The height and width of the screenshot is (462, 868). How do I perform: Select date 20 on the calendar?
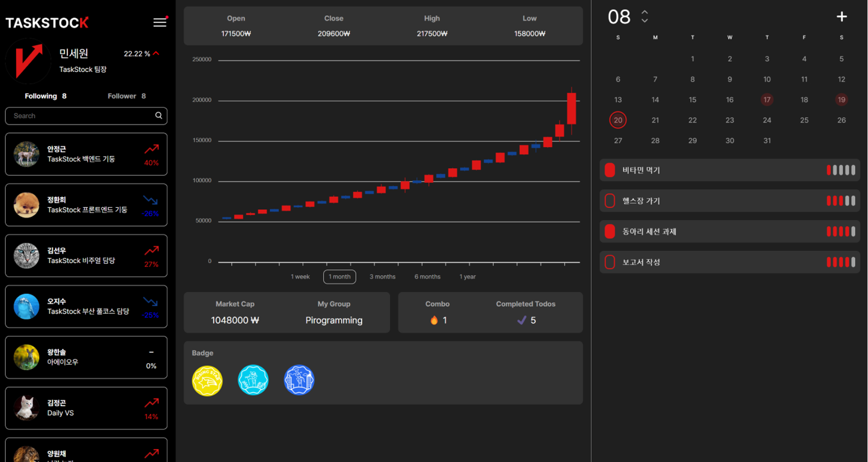pos(617,120)
